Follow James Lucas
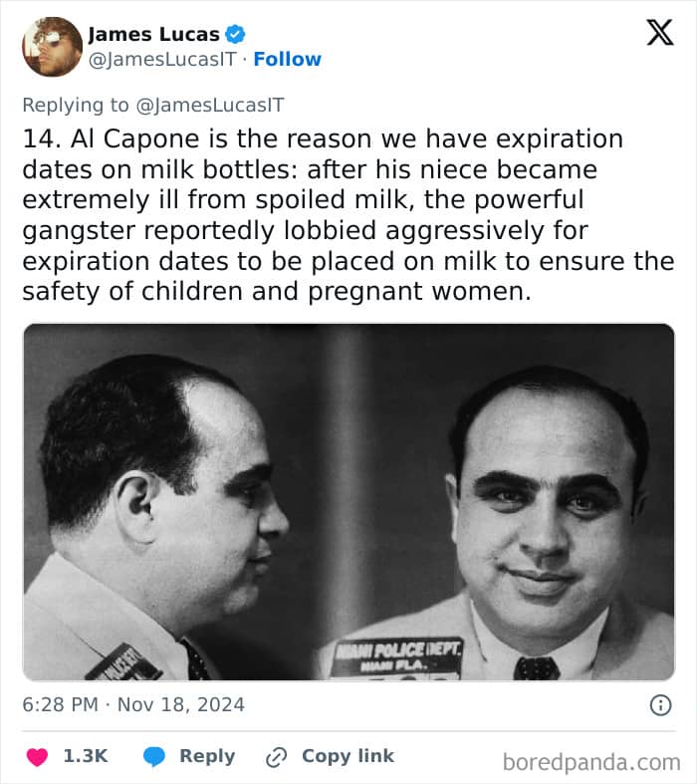This screenshot has width=697, height=784. click(287, 60)
